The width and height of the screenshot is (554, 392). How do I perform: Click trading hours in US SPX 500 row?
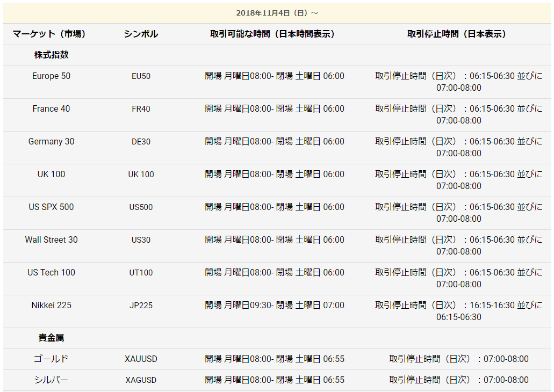click(275, 207)
